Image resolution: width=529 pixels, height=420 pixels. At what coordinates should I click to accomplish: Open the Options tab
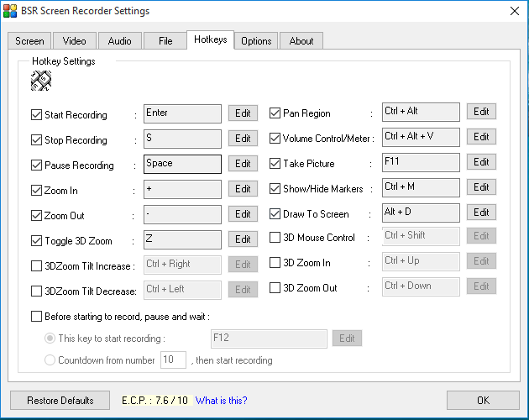[256, 41]
